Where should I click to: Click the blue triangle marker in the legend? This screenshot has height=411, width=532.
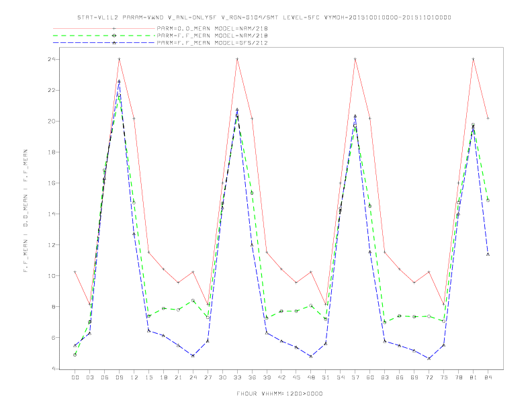[x=114, y=43]
